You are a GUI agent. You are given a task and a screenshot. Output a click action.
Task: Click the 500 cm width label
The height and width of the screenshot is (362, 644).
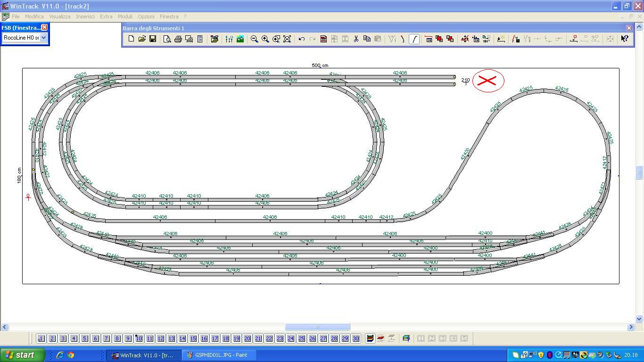pos(320,65)
